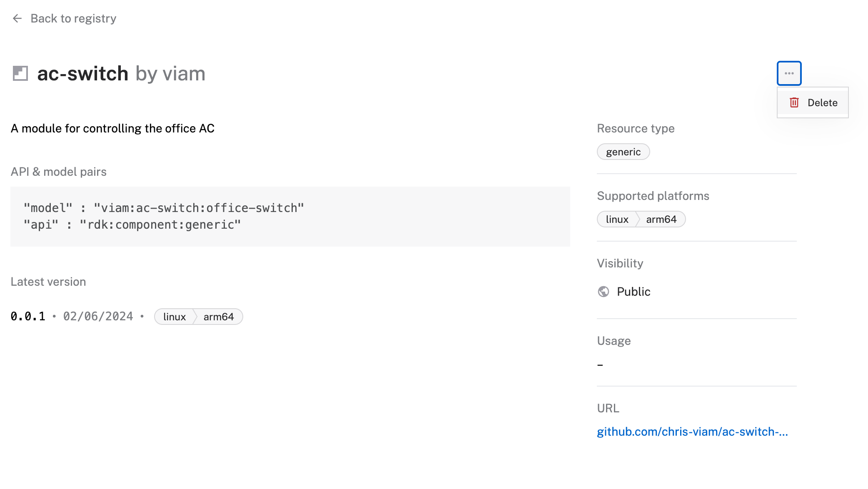Click the 02/06/2024 version date
The image size is (868, 489).
(x=98, y=317)
